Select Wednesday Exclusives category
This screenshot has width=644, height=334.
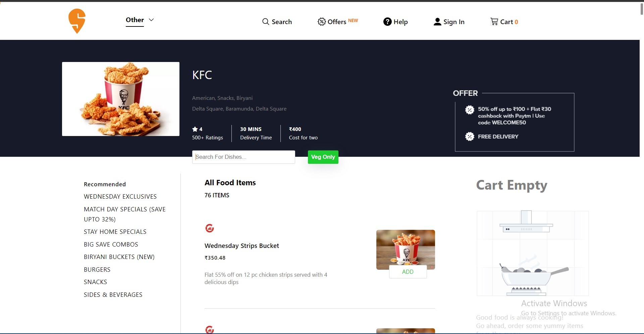coord(120,197)
